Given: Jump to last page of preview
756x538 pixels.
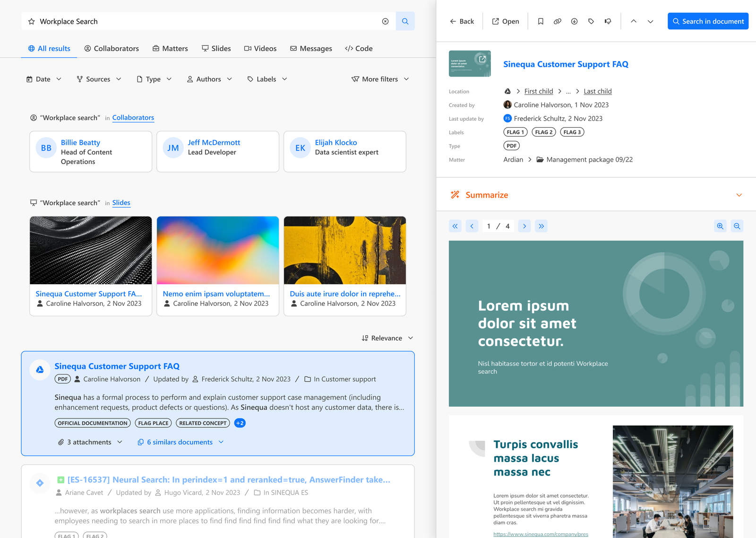Looking at the screenshot, I should click(x=541, y=226).
